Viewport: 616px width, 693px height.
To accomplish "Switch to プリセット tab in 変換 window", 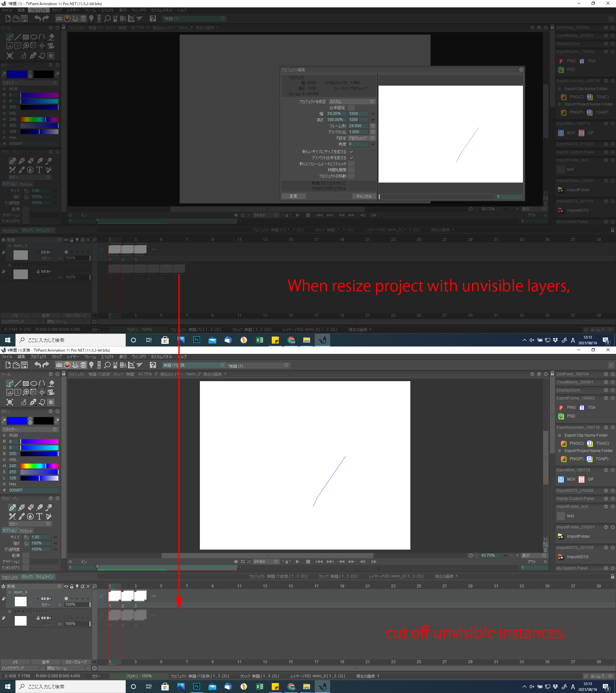I will click(26, 531).
